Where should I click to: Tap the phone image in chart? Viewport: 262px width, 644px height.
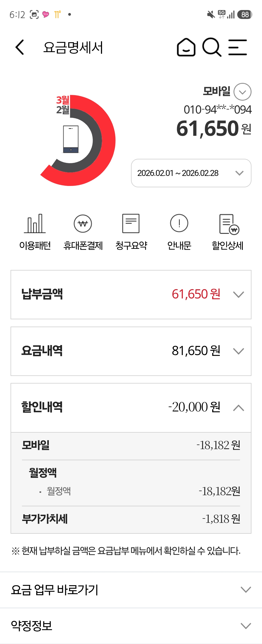click(x=71, y=139)
